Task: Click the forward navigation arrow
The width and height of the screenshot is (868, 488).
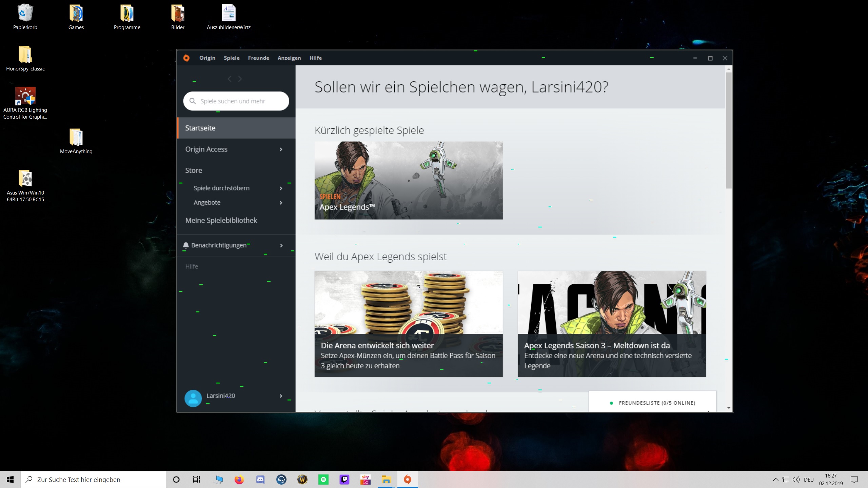Action: (240, 79)
